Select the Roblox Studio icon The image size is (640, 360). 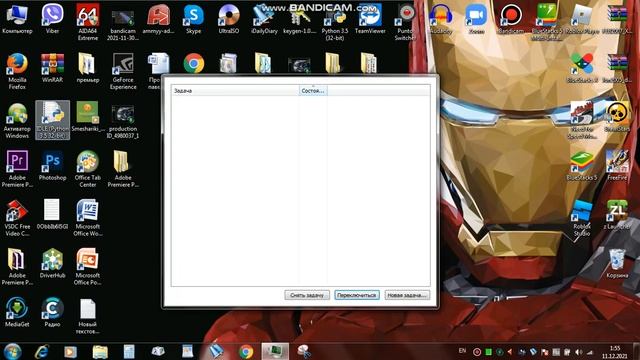click(x=582, y=218)
